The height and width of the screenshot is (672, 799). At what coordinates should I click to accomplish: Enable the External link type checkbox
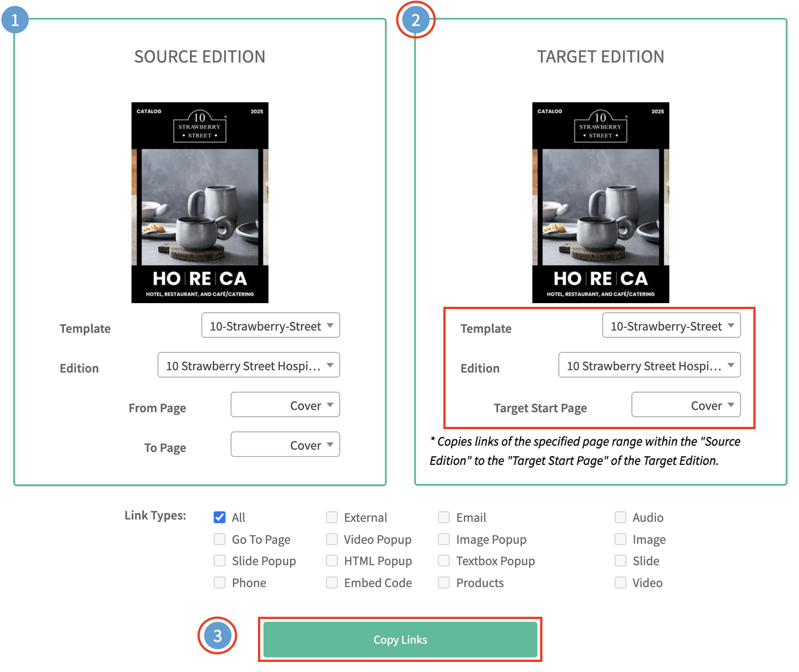332,517
